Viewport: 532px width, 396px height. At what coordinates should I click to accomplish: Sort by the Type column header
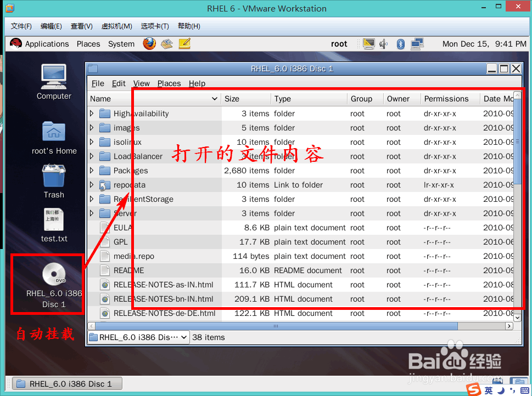309,99
